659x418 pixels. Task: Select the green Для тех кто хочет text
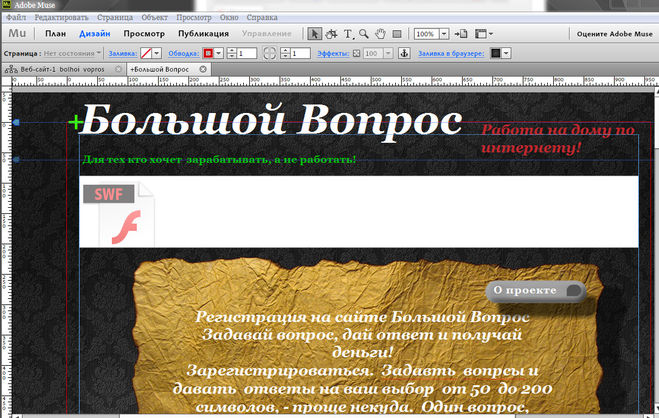pyautogui.click(x=219, y=159)
